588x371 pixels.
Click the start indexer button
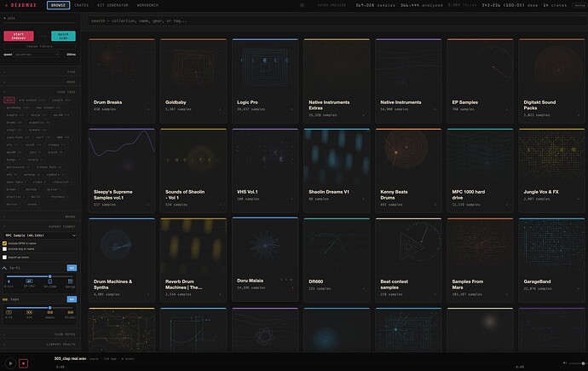point(19,36)
